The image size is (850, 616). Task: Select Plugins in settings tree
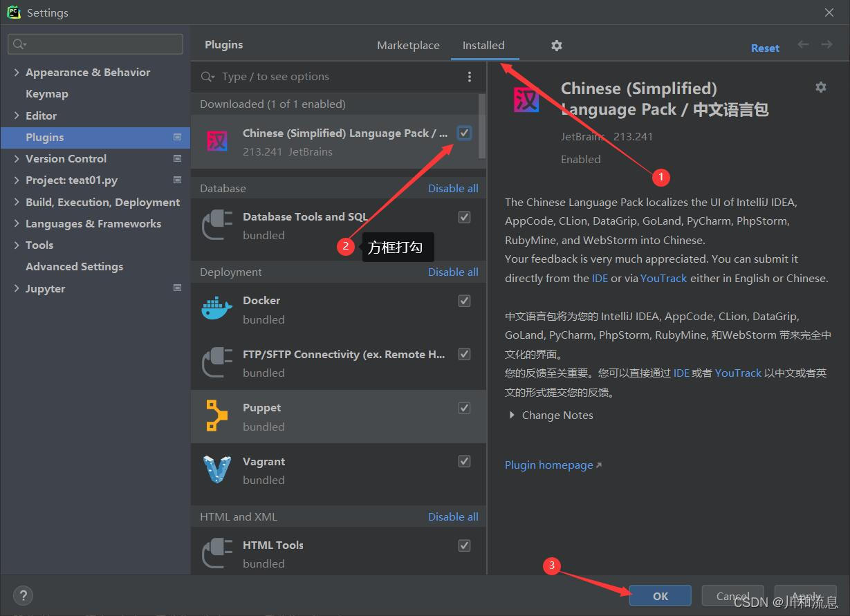pos(95,137)
